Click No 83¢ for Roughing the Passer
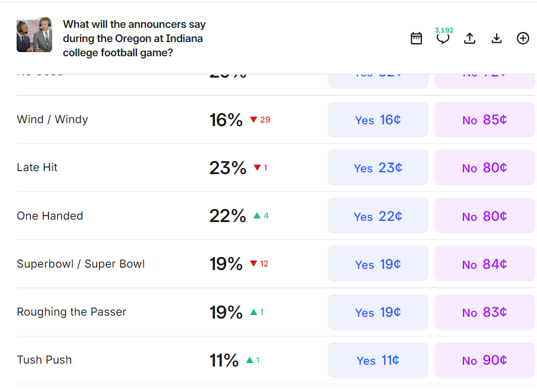This screenshot has width=537, height=392. (484, 312)
